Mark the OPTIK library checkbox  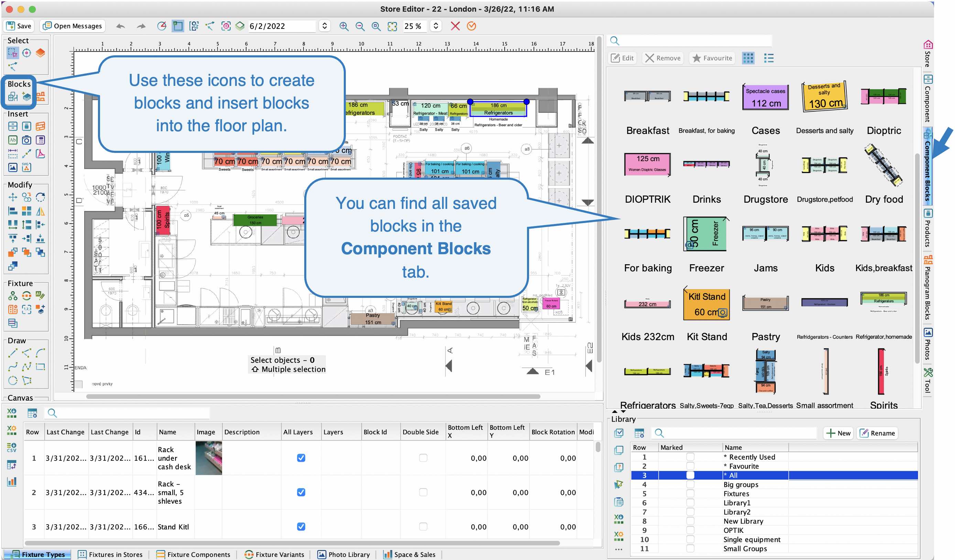point(690,530)
